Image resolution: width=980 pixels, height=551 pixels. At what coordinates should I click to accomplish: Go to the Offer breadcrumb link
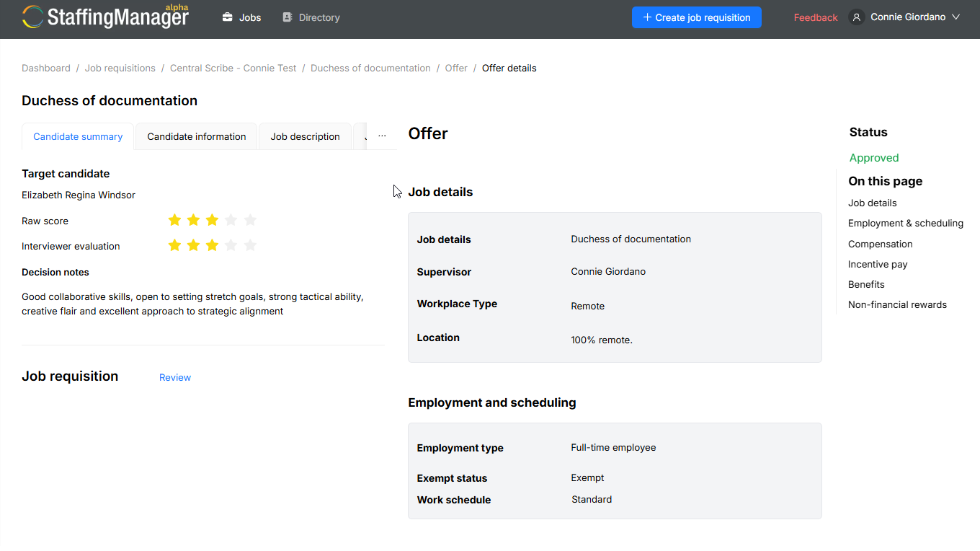coord(456,68)
